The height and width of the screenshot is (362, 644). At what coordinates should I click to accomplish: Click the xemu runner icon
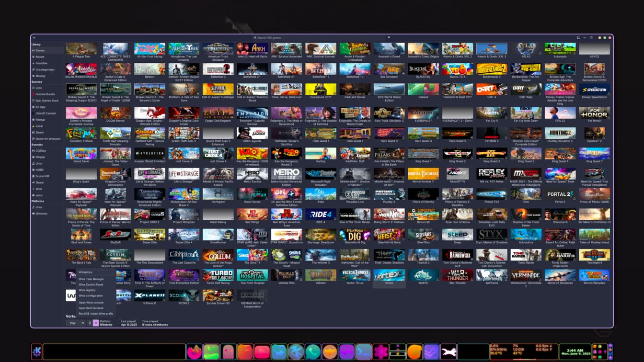click(x=33, y=195)
